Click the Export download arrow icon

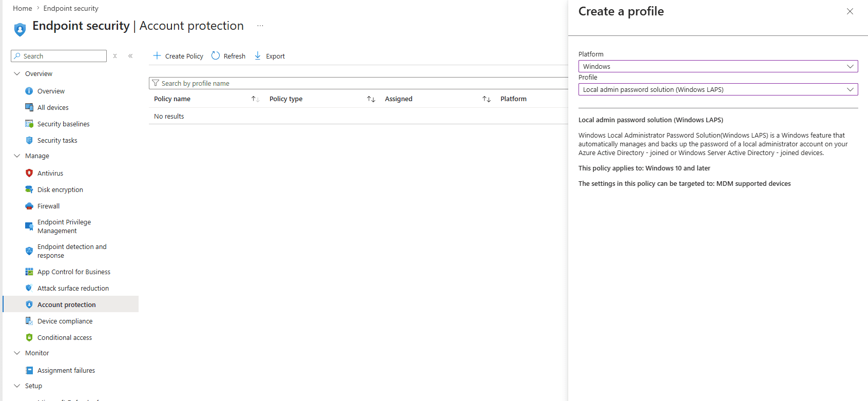258,55
